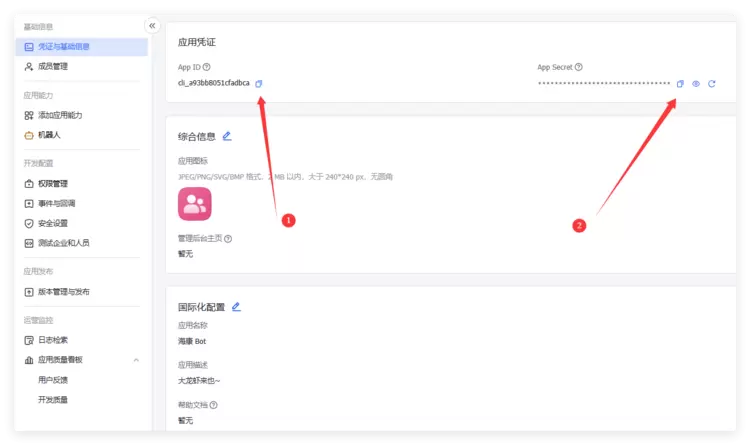The height and width of the screenshot is (445, 750).
Task: Click help icon beside 帮助文档
Action: click(x=213, y=405)
